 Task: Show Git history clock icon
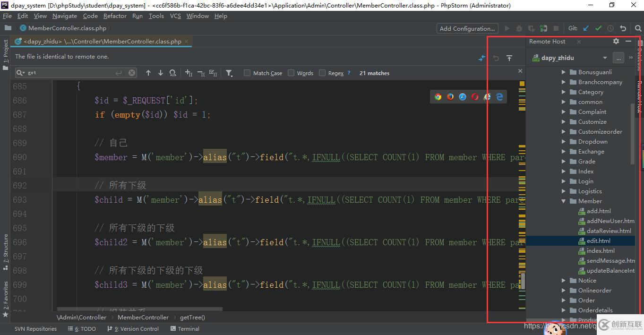[x=610, y=28]
